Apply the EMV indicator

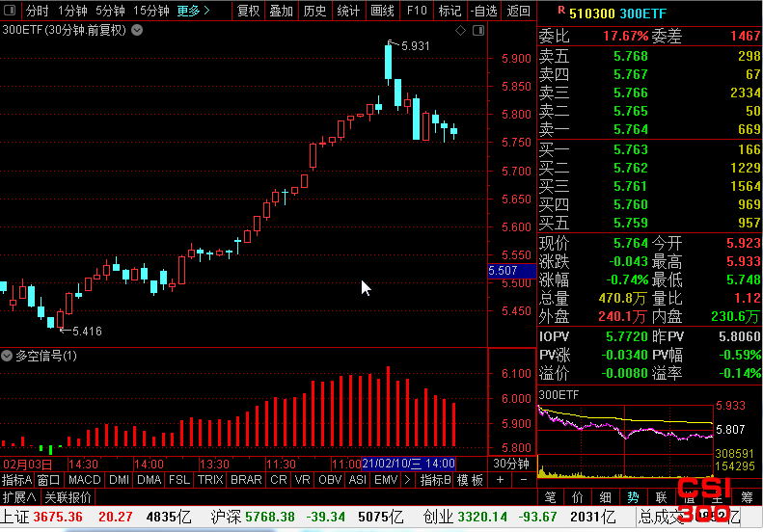coord(387,480)
